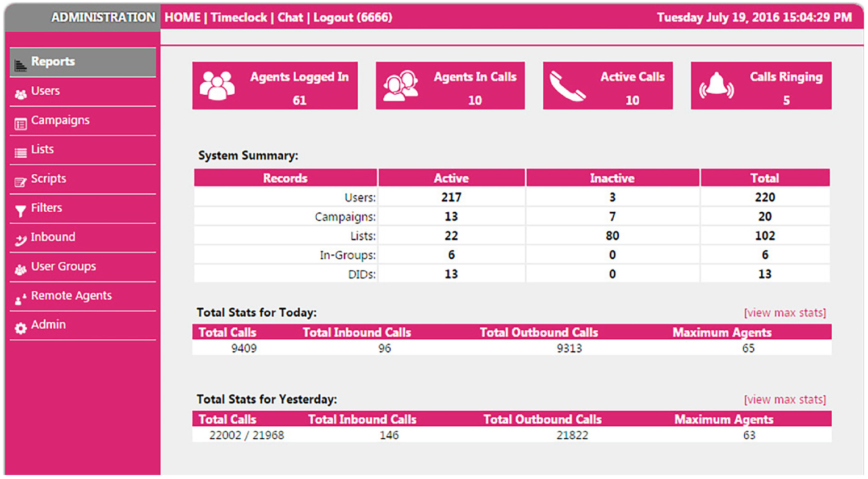The height and width of the screenshot is (479, 868).
Task: Go to Campaigns in the sidebar
Action: [83, 120]
